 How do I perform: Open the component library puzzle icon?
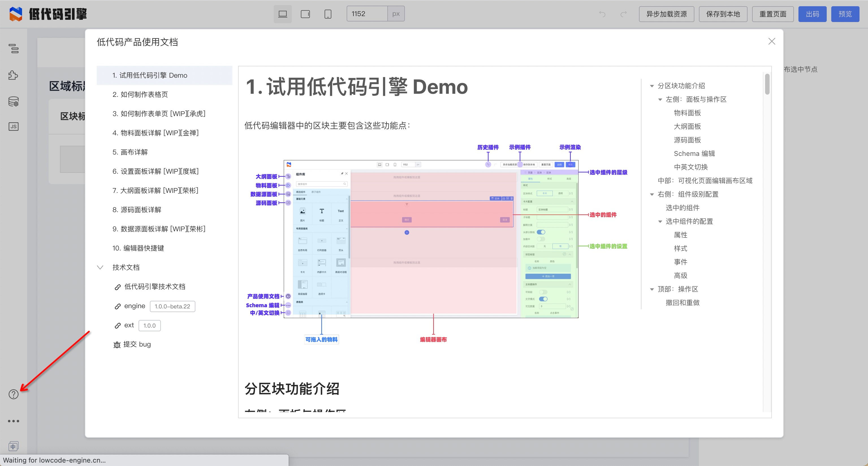(14, 75)
